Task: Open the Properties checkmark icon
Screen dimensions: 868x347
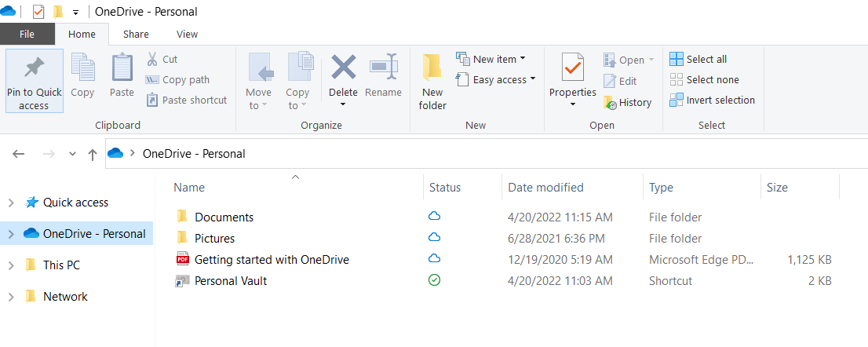Action: tap(572, 68)
